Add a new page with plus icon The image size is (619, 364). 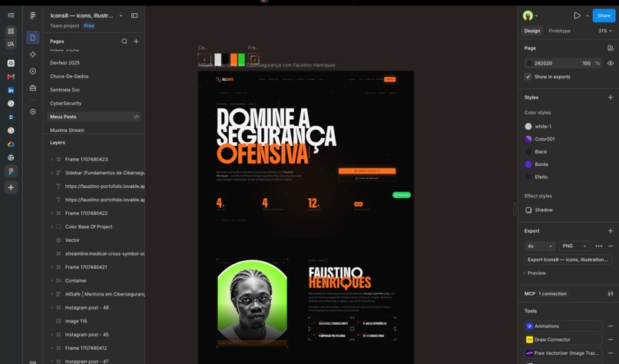click(x=136, y=41)
